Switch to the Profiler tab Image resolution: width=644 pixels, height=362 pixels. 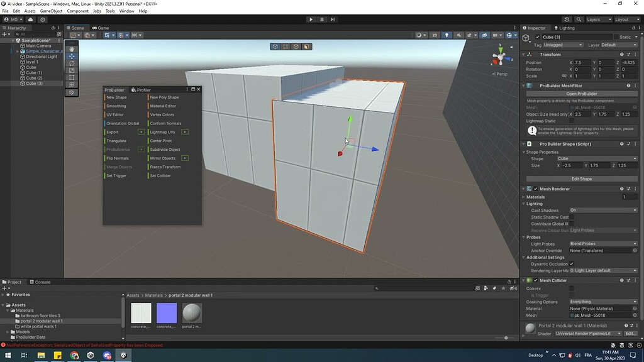(143, 89)
